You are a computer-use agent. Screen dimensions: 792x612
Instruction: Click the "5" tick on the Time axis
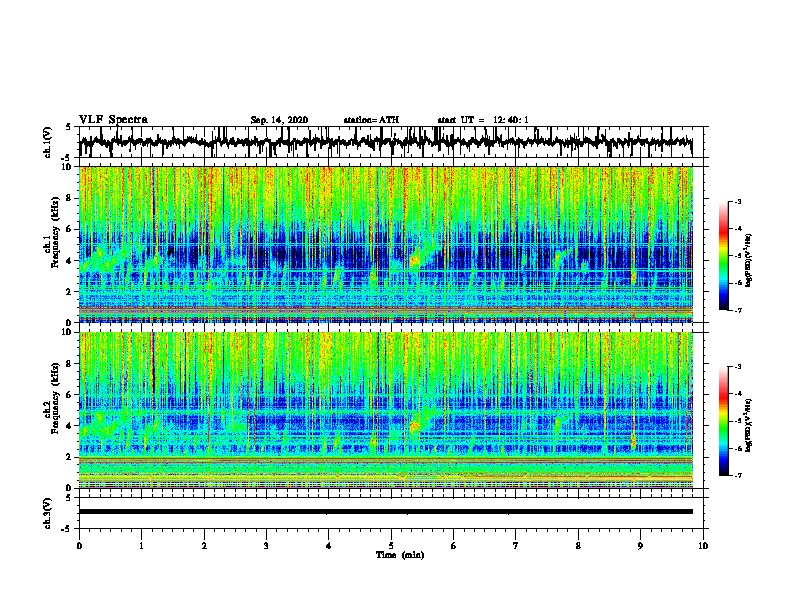click(x=391, y=546)
